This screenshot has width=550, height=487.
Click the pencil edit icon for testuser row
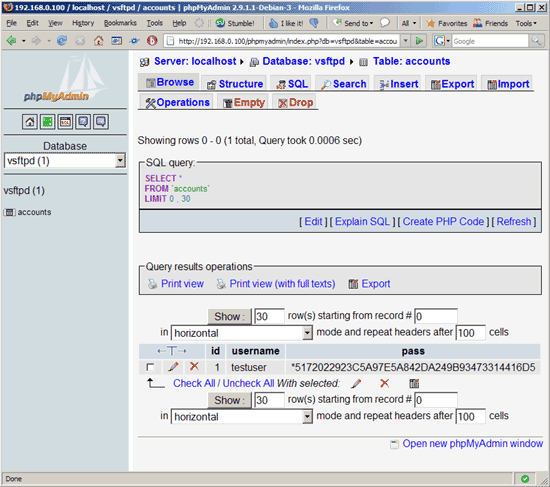[x=173, y=367]
